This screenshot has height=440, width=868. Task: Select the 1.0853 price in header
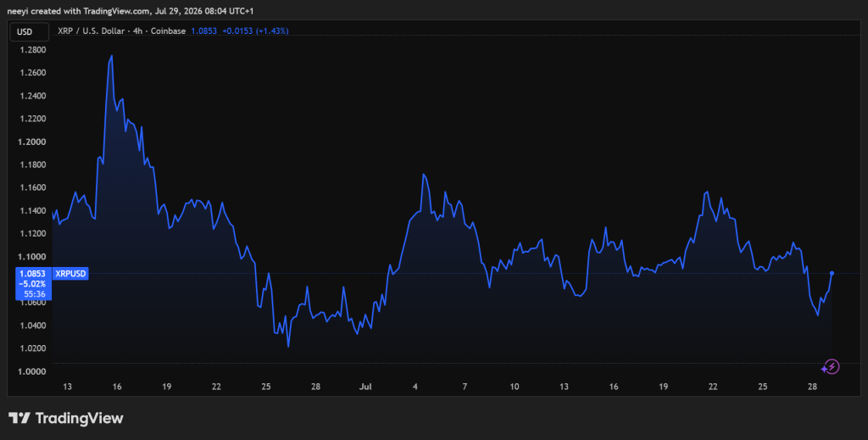(203, 31)
